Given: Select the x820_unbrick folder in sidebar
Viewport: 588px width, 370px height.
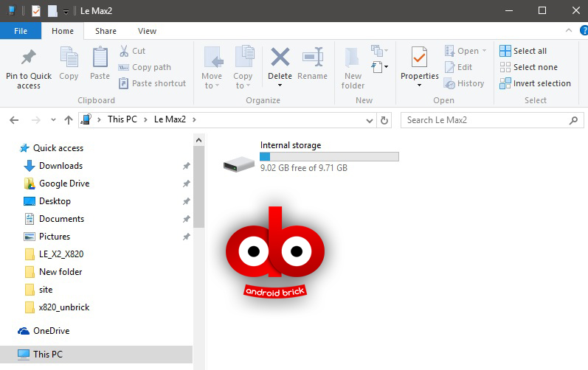Looking at the screenshot, I should pyautogui.click(x=63, y=307).
